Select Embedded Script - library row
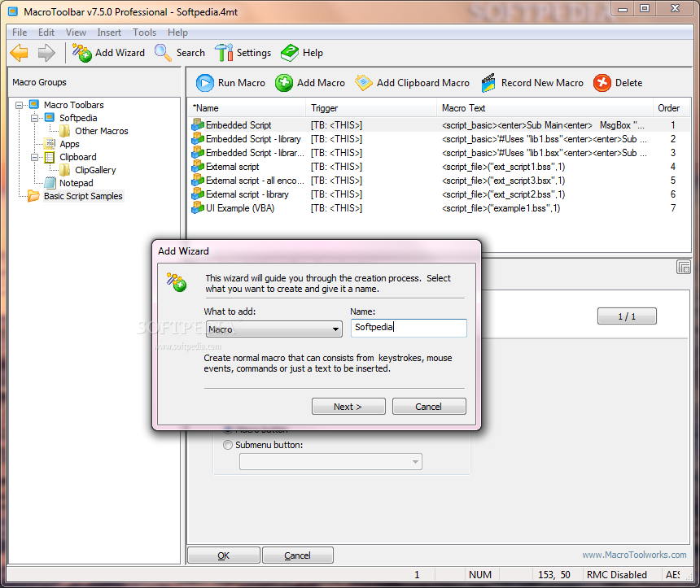The width and height of the screenshot is (700, 588). click(x=439, y=139)
